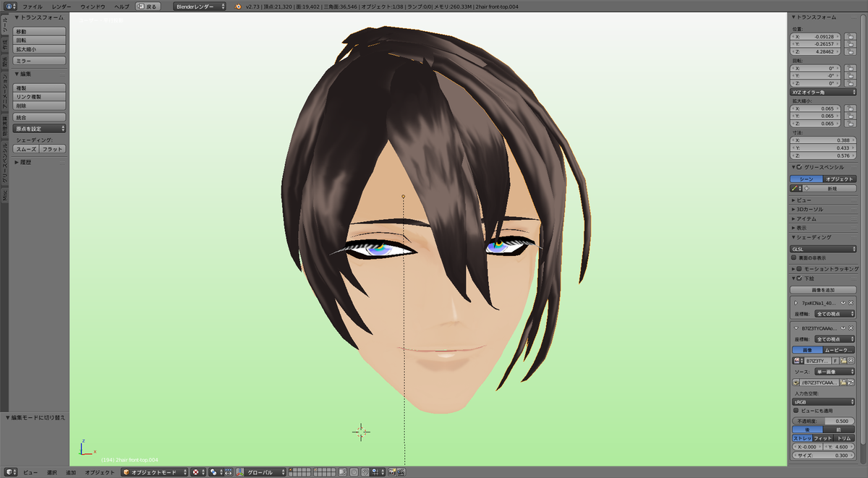868x478 pixels.
Task: Click the 移動 translate button
Action: coord(39,32)
